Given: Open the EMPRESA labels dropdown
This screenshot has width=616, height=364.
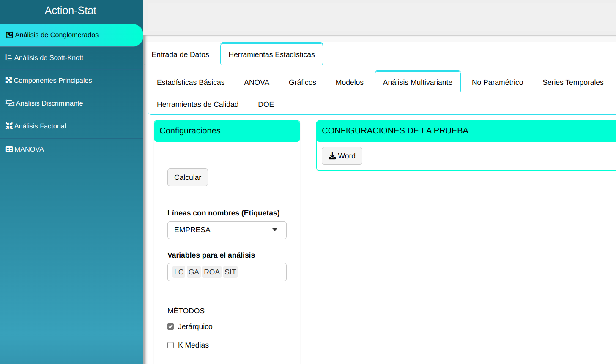Looking at the screenshot, I should 227,230.
